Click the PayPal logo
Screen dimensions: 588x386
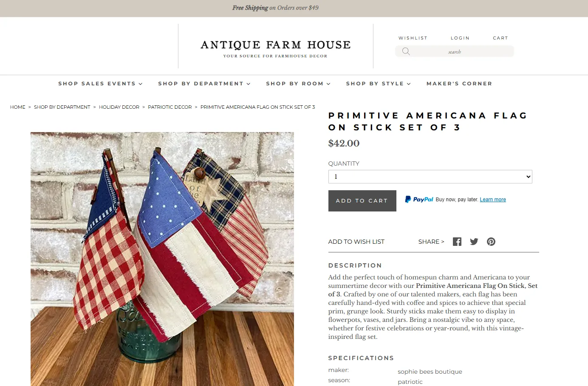(x=419, y=199)
